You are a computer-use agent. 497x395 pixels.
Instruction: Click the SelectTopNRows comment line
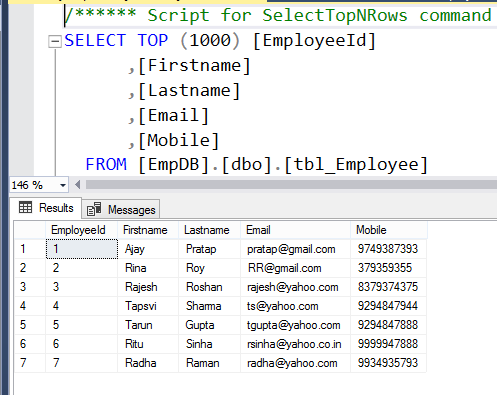pyautogui.click(x=278, y=16)
